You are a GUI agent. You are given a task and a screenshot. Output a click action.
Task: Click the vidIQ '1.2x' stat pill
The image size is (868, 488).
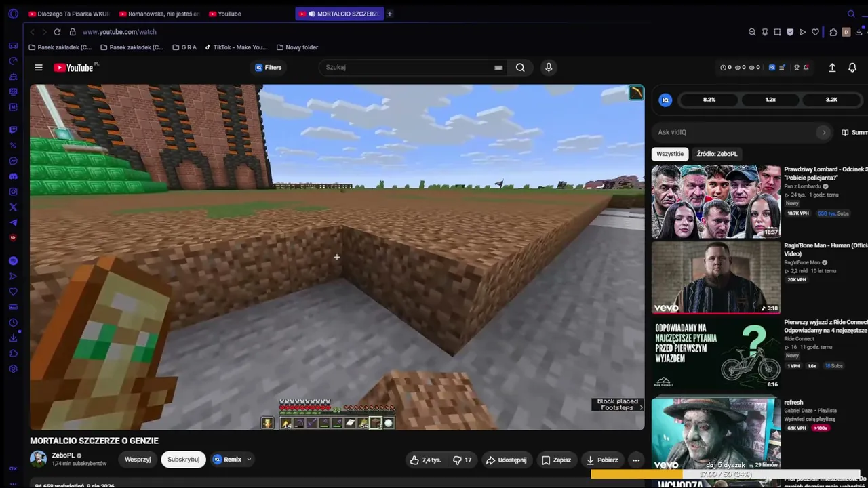click(770, 100)
